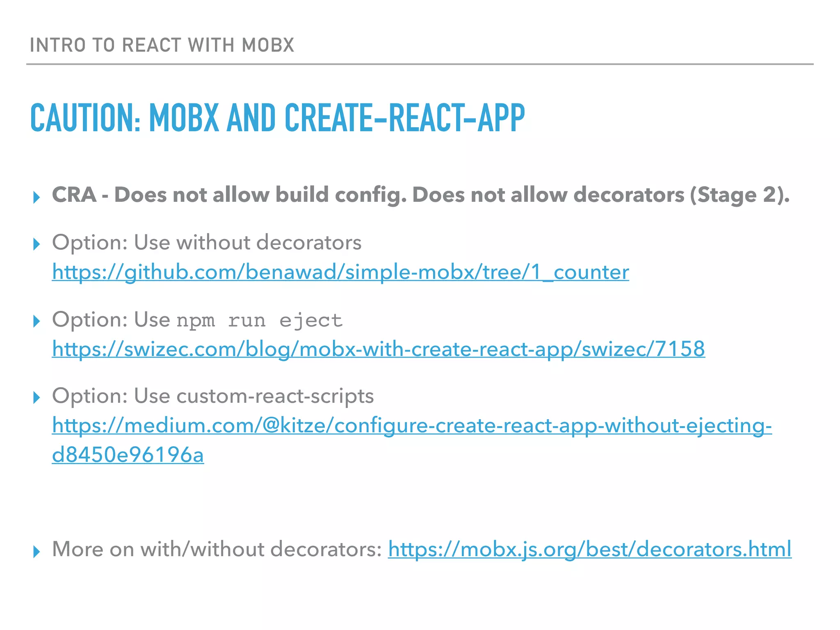Click the code text 'npm run eject'
The image size is (840, 630).
click(260, 320)
